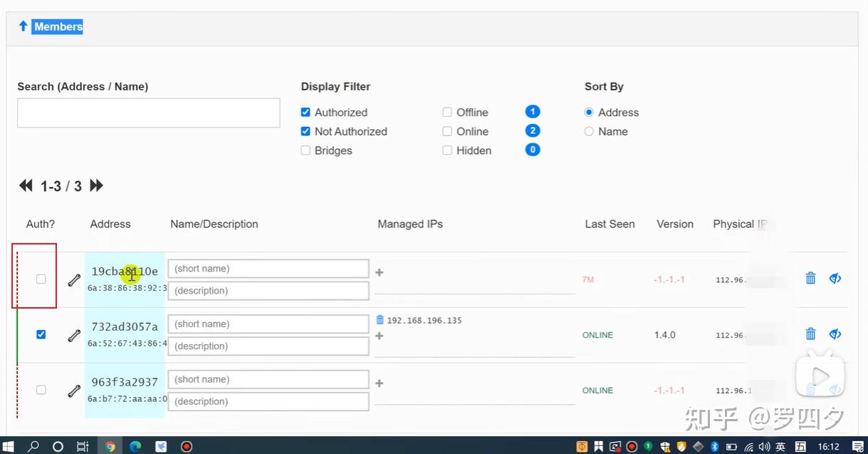Jump to first page with double-left arrow
Image resolution: width=868 pixels, height=454 pixels.
pos(26,185)
